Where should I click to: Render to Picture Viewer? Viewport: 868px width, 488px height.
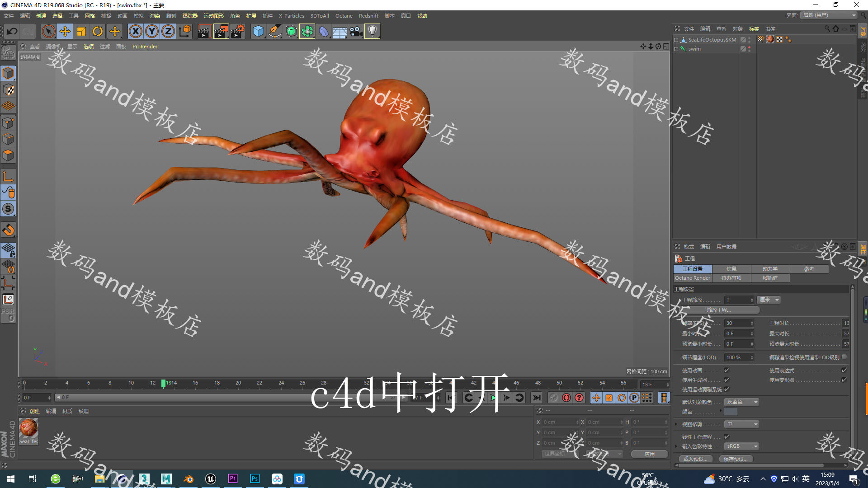tap(221, 31)
